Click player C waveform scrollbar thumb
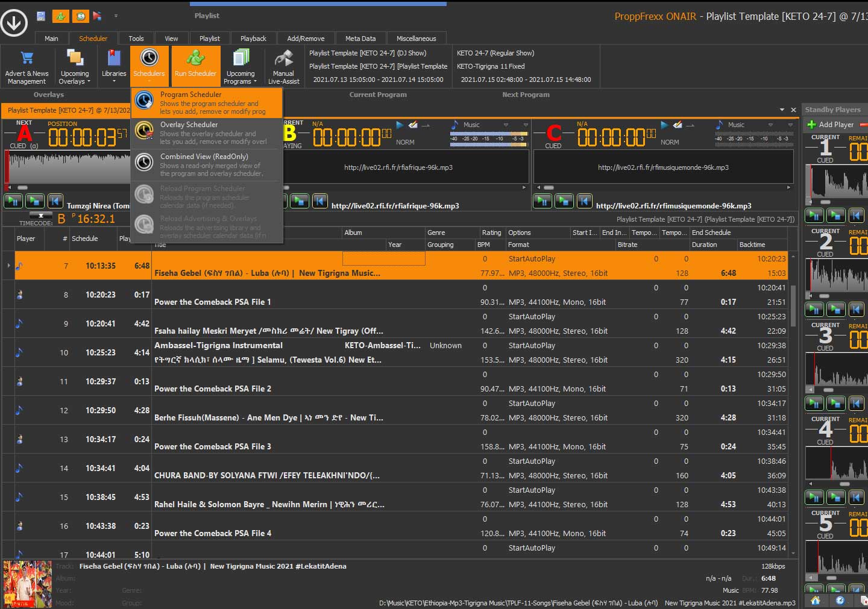This screenshot has height=609, width=868. point(549,188)
